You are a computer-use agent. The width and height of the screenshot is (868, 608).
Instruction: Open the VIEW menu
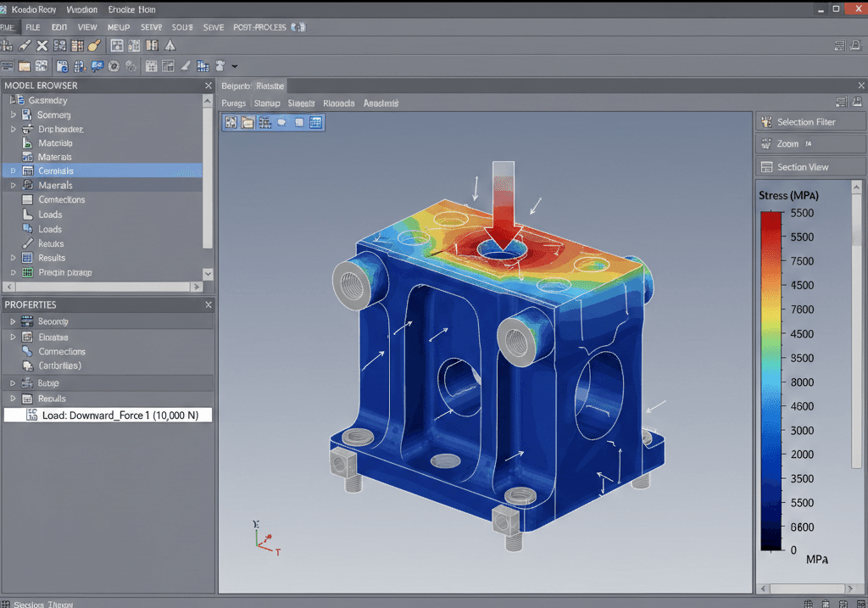(x=87, y=27)
